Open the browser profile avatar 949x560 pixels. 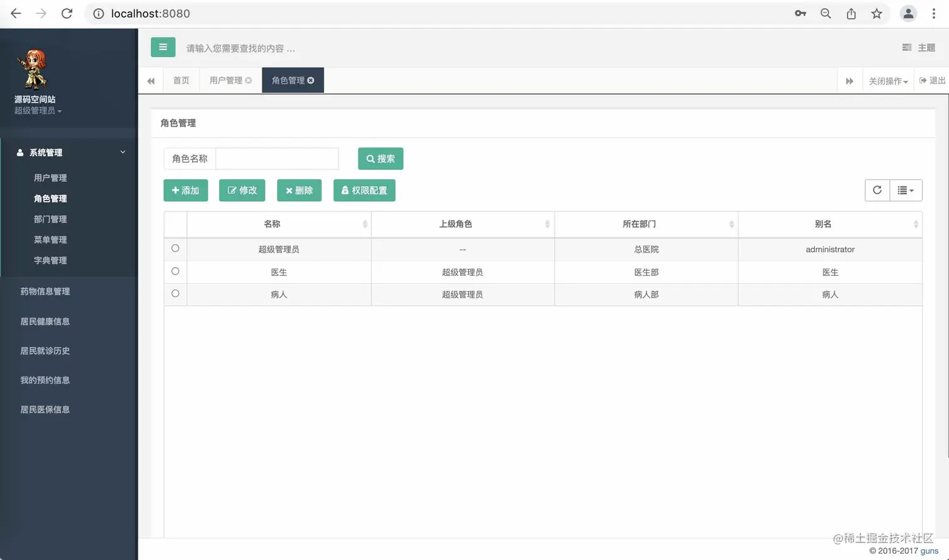[x=908, y=13]
